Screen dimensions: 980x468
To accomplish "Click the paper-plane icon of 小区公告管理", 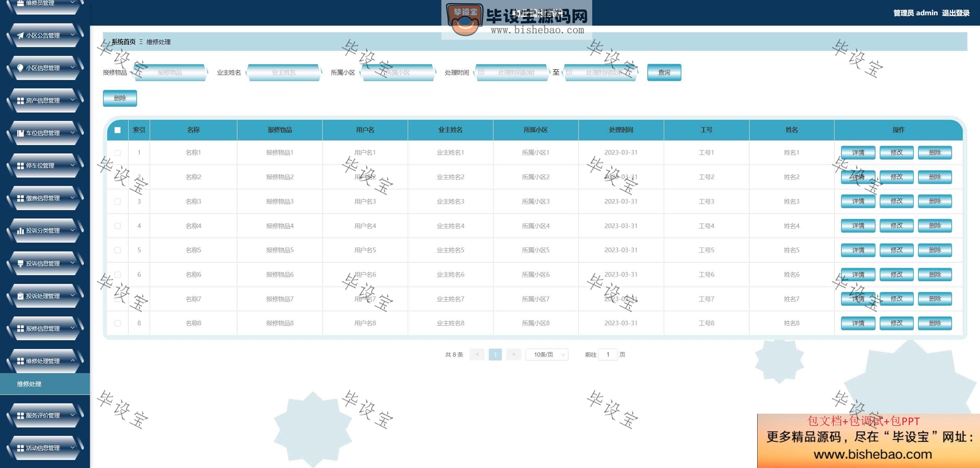I will click(20, 36).
